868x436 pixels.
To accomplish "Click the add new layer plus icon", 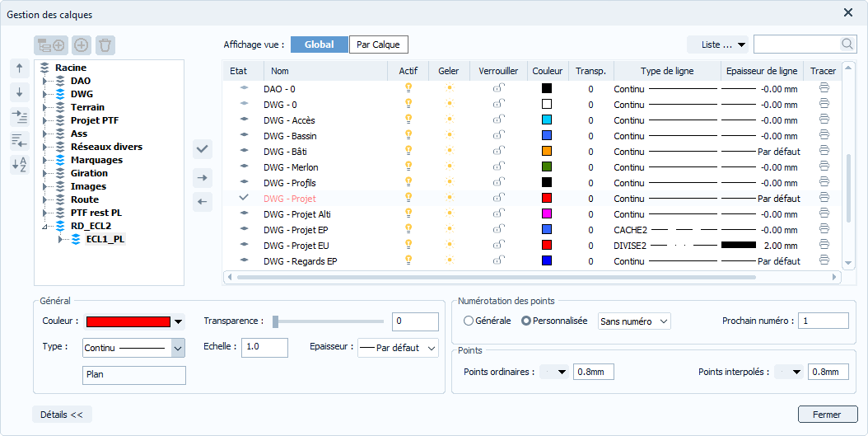I will click(82, 45).
